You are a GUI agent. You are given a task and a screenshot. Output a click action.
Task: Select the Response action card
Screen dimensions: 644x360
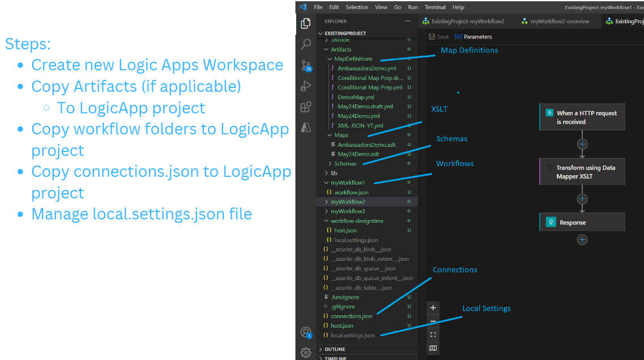582,222
